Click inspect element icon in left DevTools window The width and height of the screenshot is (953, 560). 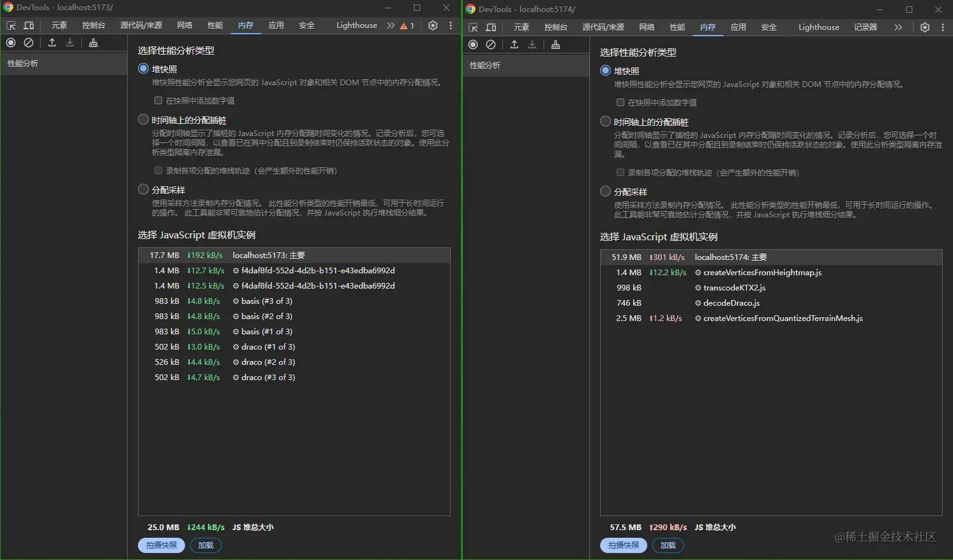coord(11,25)
